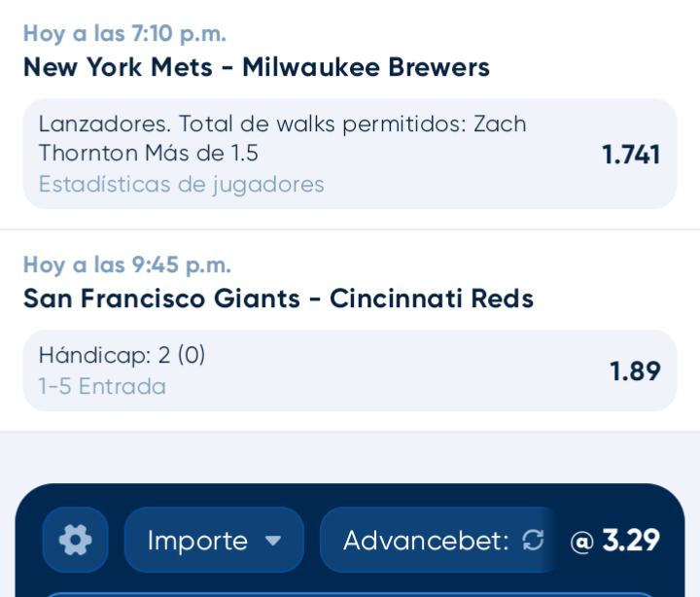Image resolution: width=700 pixels, height=597 pixels.
Task: Click the 1.89 odds value
Action: click(635, 371)
